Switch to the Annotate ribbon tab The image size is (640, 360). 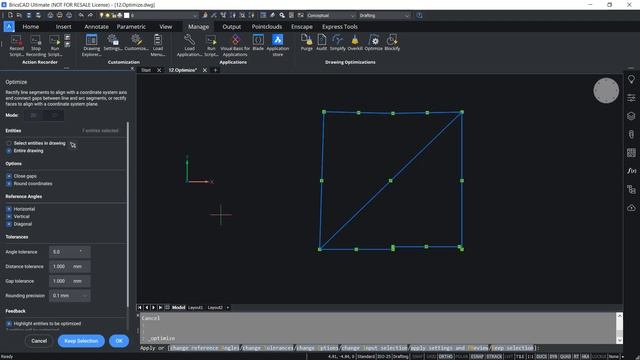click(96, 27)
